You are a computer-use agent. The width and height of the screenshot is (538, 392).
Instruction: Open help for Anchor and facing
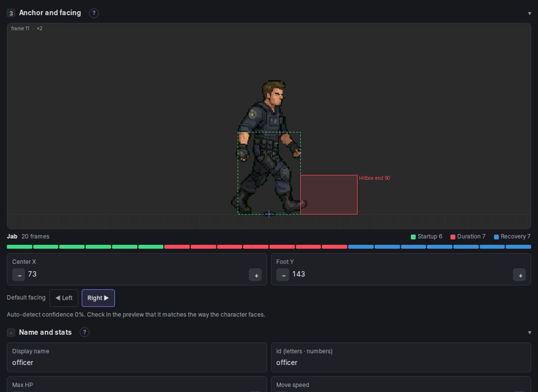[x=94, y=13]
